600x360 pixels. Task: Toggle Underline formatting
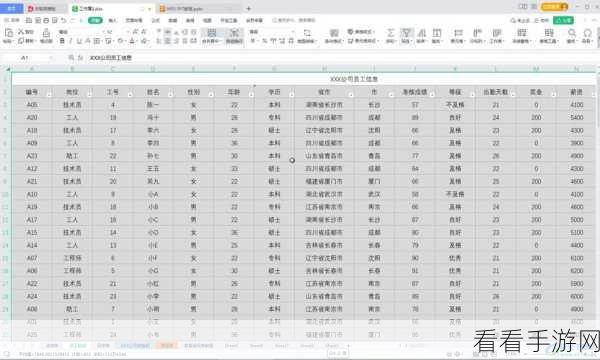click(79, 41)
